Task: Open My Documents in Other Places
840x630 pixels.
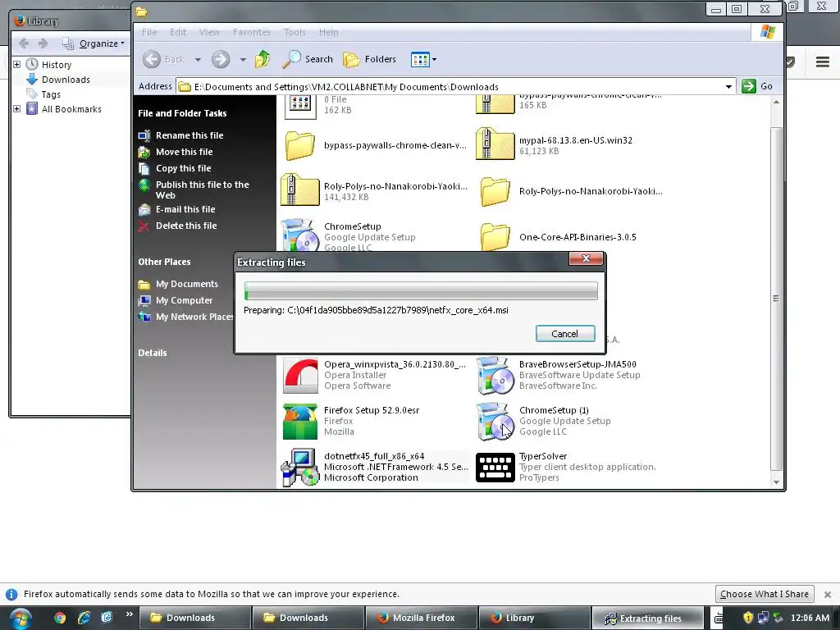Action: pyautogui.click(x=186, y=284)
